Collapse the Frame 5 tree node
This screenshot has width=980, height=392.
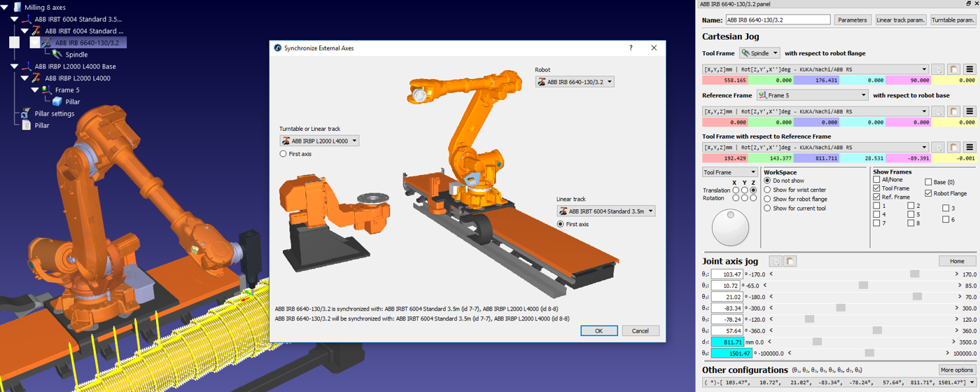(35, 90)
